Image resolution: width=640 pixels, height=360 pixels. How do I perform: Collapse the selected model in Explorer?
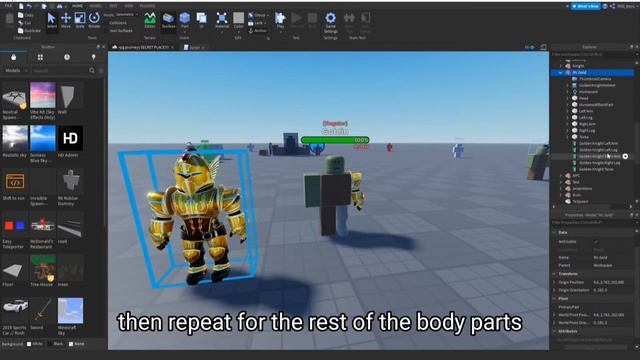[560, 73]
